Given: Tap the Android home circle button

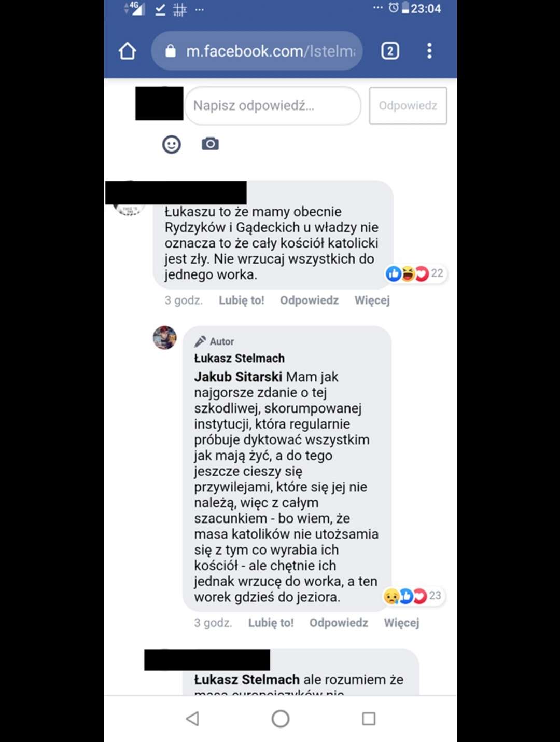Looking at the screenshot, I should click(281, 719).
